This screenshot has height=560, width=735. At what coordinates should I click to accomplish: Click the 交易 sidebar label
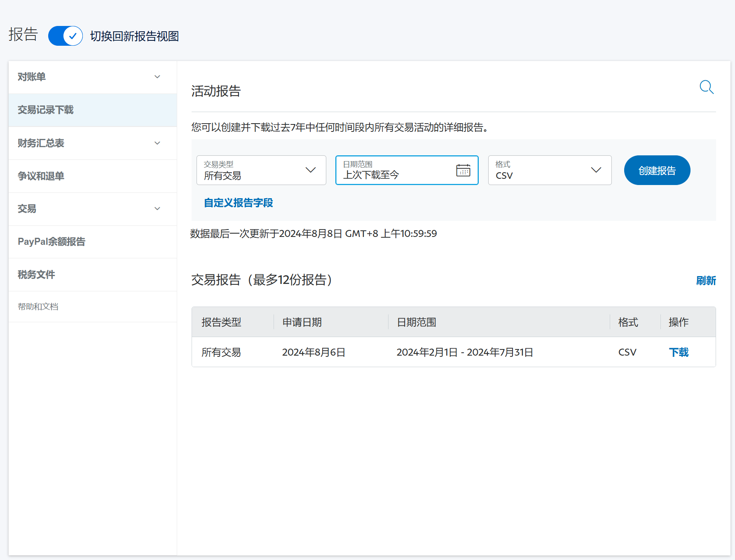[27, 209]
